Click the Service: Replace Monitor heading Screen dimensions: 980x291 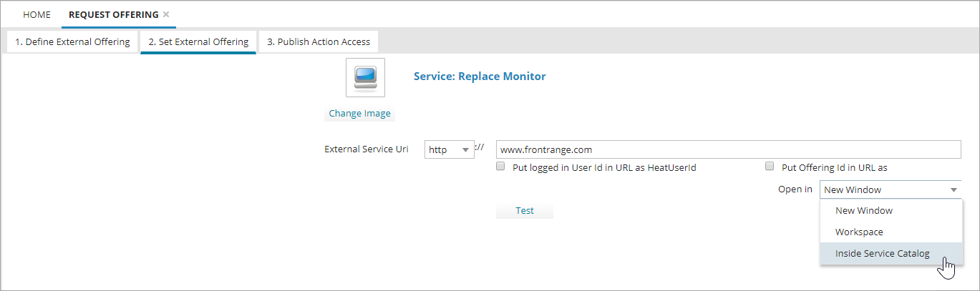(480, 77)
